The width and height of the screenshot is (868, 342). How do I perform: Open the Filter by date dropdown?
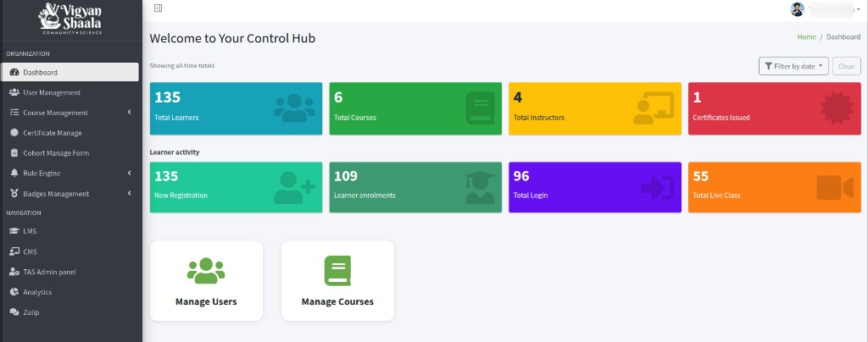coord(793,66)
